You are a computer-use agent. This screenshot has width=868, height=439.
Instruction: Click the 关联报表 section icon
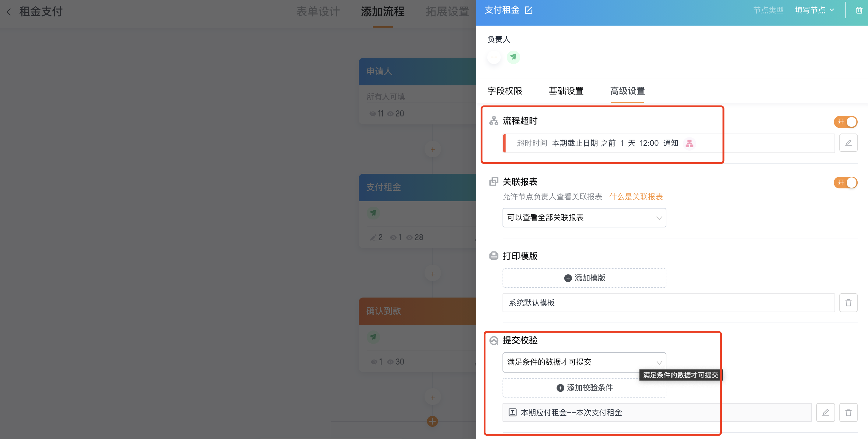tap(494, 182)
